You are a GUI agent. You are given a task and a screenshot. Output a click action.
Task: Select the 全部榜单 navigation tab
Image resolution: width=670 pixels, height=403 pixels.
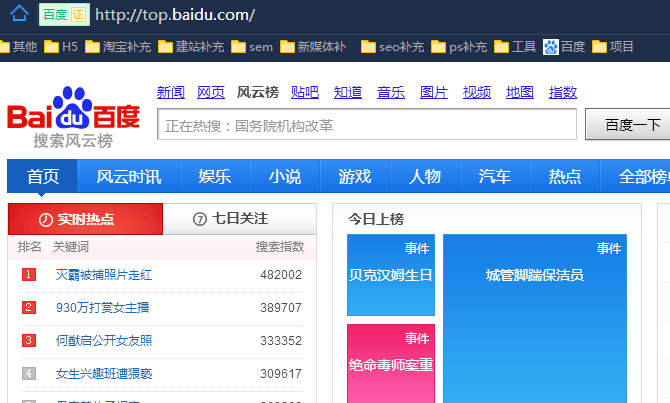635,176
